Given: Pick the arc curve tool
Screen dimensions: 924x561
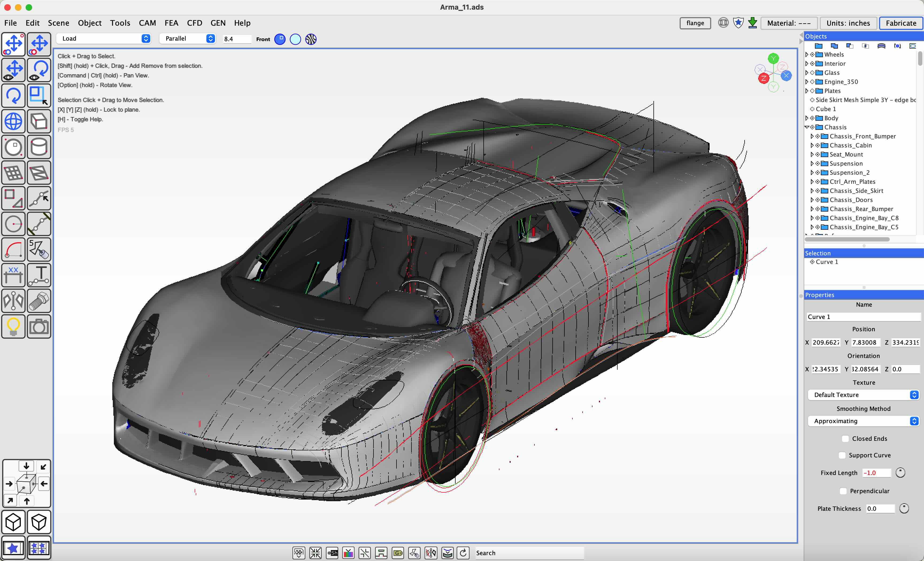Looking at the screenshot, I should pos(13,250).
